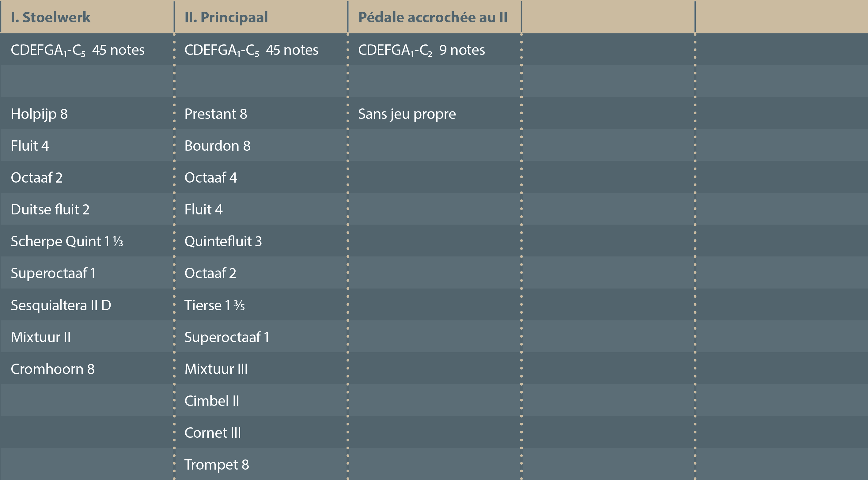Select Duitse fluit 2 in Stoelwerk

[x=50, y=210]
